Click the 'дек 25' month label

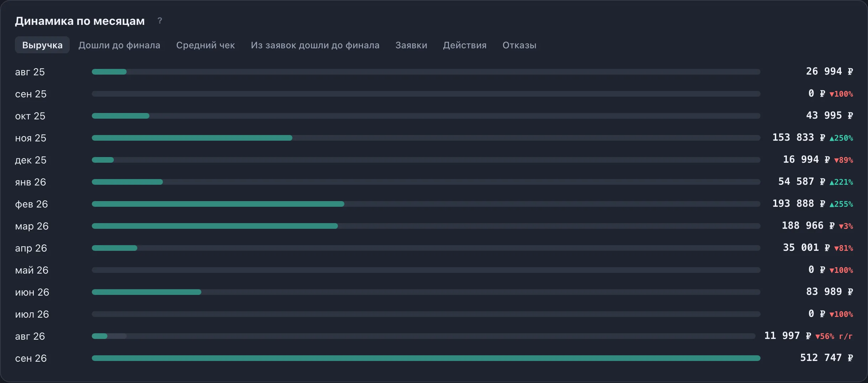31,160
